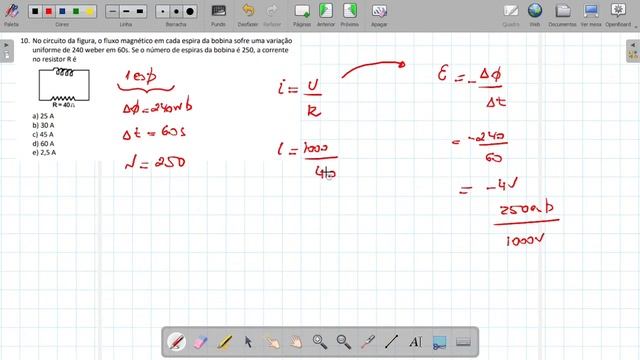
Task: Open the Apagar erase options
Action: coord(379,15)
